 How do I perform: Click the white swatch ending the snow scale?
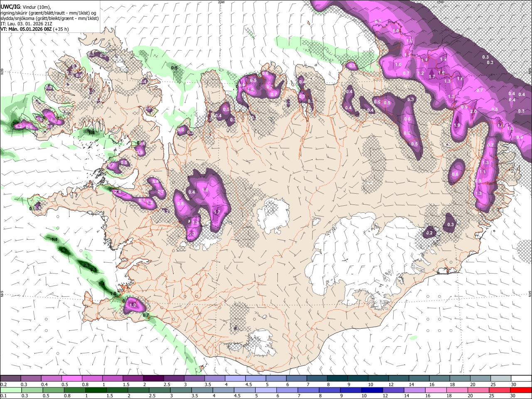(520, 379)
